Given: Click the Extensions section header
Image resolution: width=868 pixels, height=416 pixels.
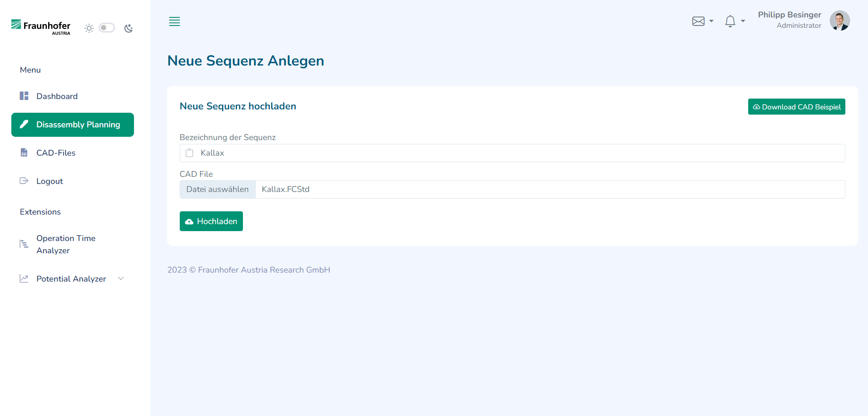Looking at the screenshot, I should (40, 212).
